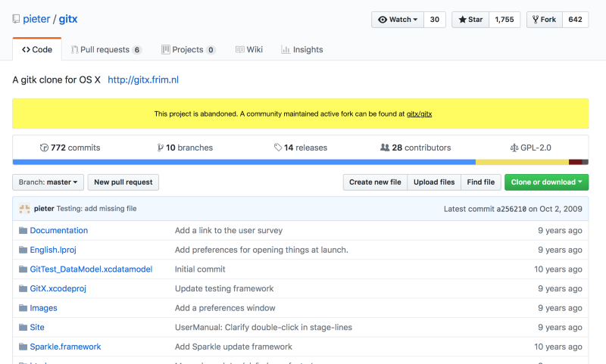The height and width of the screenshot is (364, 606).
Task: Open the gitx repository name link
Action: (68, 19)
